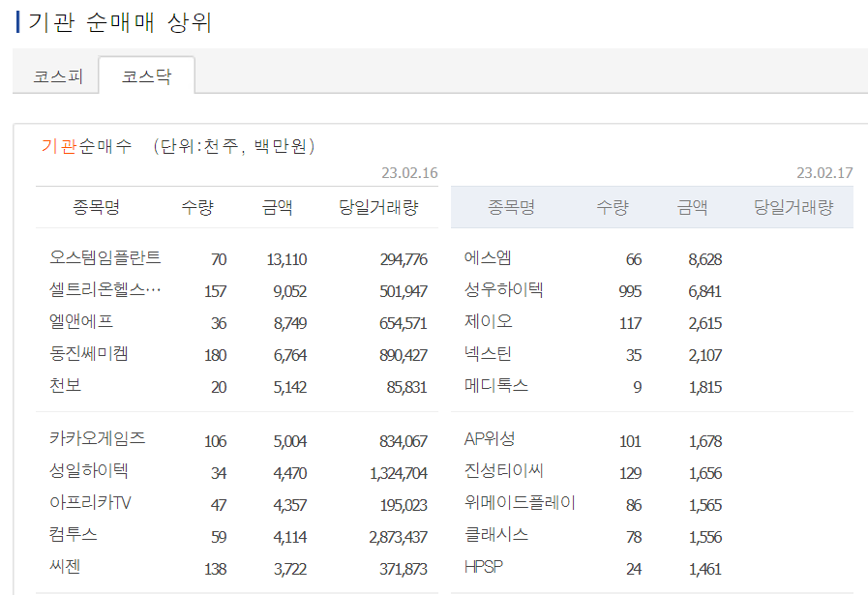Click the volume value 1,324,704

coord(399,474)
